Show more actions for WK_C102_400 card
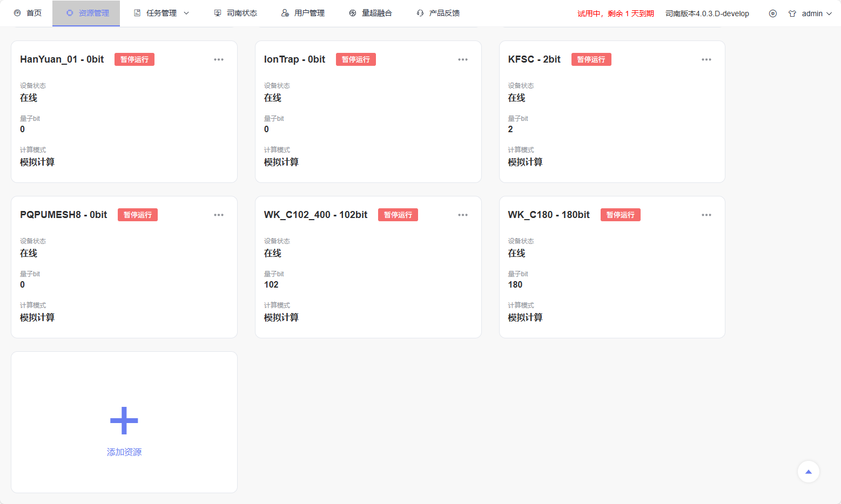 pyautogui.click(x=463, y=215)
